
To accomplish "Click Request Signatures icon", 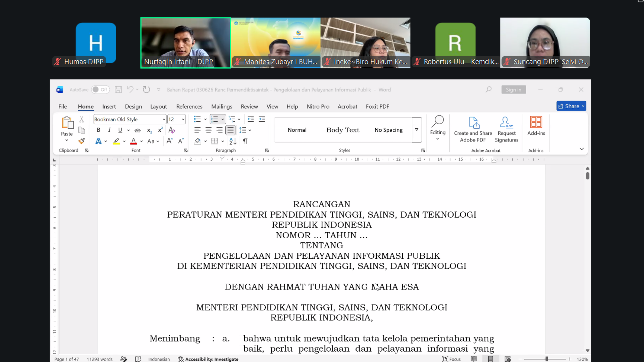I will coord(506,130).
